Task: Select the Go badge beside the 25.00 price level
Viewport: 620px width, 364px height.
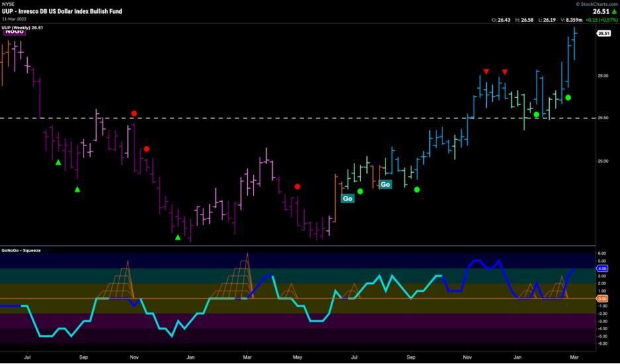Action: (385, 185)
